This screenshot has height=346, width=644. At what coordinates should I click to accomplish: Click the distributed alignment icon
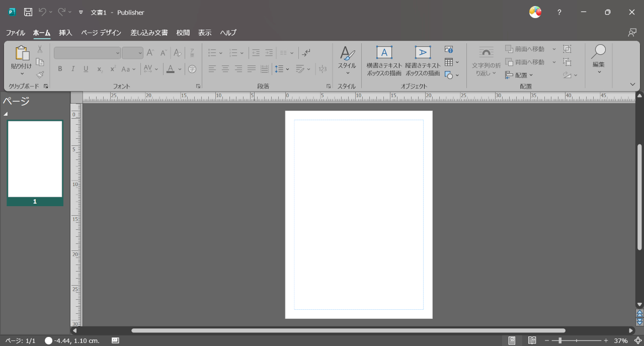pos(265,69)
